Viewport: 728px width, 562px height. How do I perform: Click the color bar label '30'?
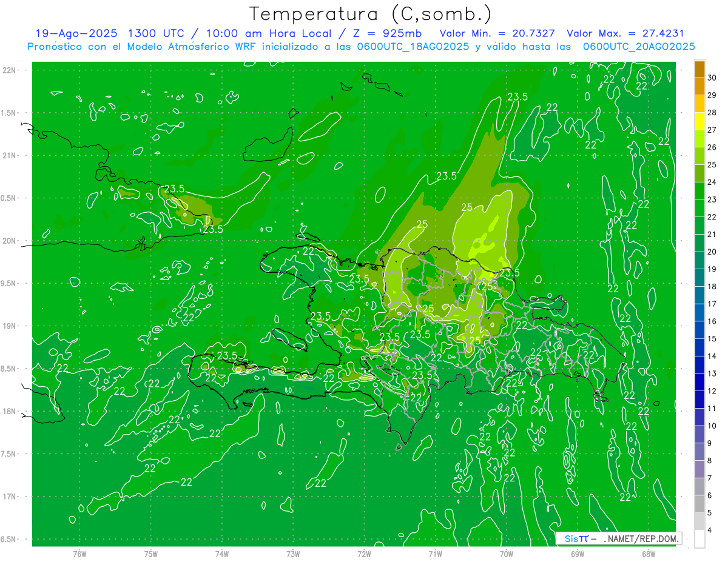pyautogui.click(x=712, y=78)
